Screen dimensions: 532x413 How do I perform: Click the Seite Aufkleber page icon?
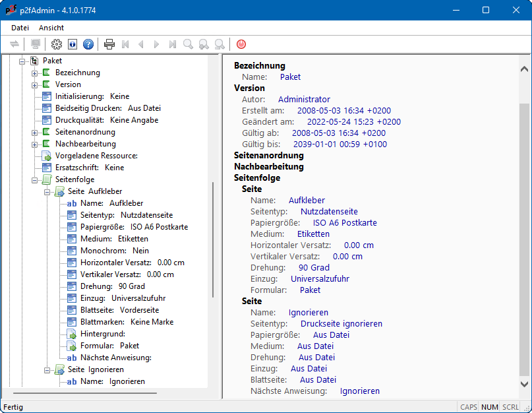tap(59, 191)
